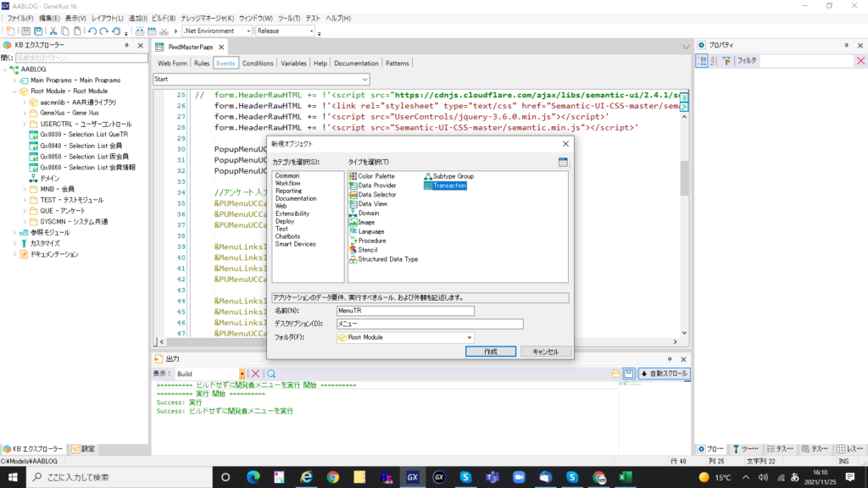Click the Rebuild All toolbar icon

pos(152,31)
